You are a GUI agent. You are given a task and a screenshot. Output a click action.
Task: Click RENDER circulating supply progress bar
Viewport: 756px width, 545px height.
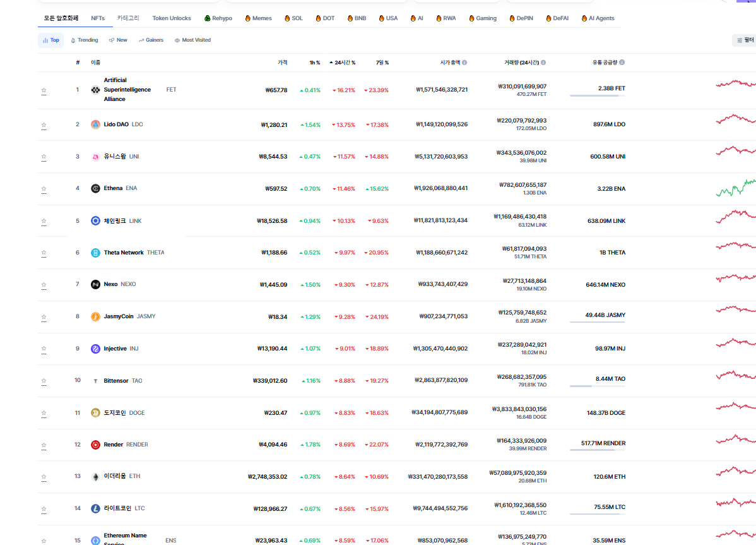click(598, 450)
